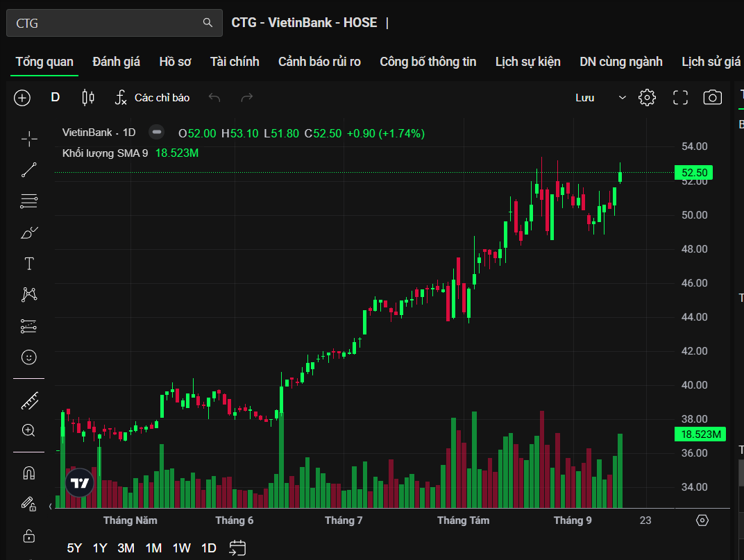Open the time axis settings hexagon icon
Screen dimensions: 744x560
click(x=702, y=520)
